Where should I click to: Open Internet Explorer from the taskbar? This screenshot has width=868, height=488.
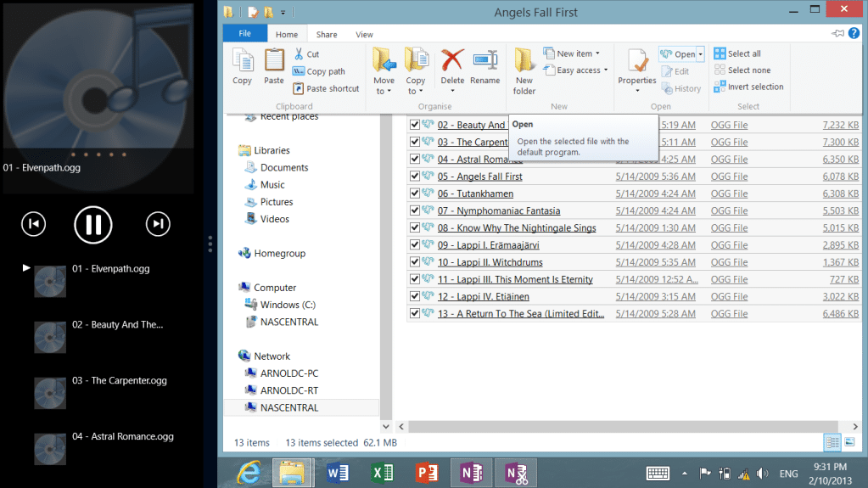(249, 473)
